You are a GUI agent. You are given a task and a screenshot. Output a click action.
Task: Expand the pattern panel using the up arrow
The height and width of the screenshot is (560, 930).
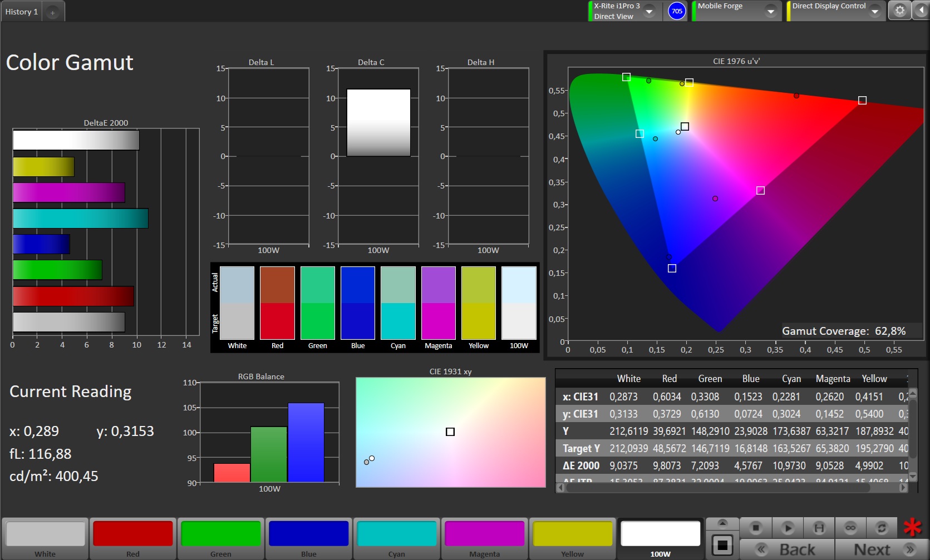tap(722, 523)
